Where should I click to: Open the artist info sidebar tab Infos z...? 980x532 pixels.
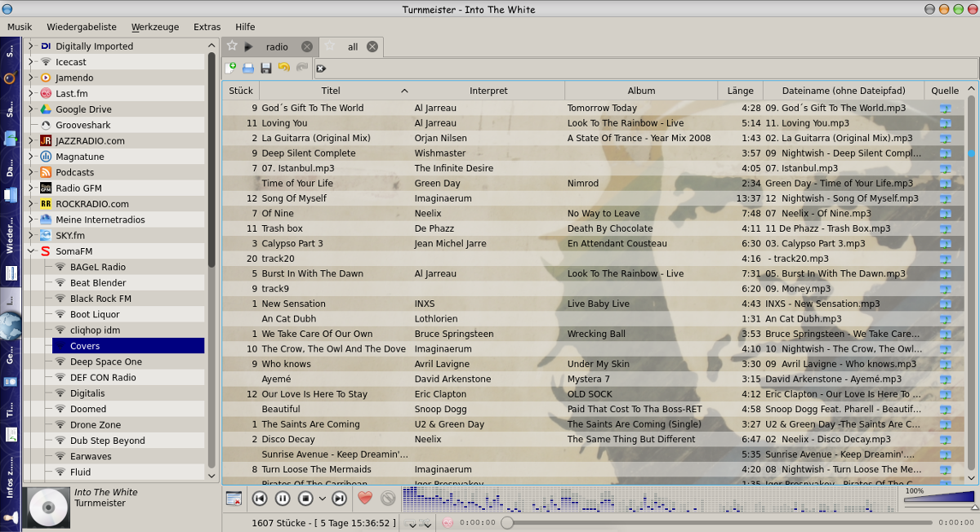click(x=10, y=489)
